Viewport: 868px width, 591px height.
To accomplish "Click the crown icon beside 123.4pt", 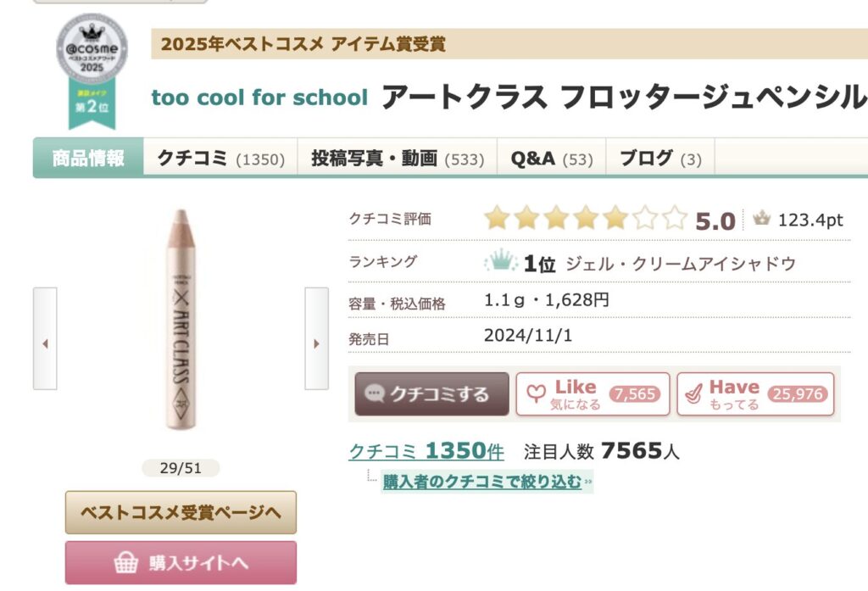I will (761, 220).
